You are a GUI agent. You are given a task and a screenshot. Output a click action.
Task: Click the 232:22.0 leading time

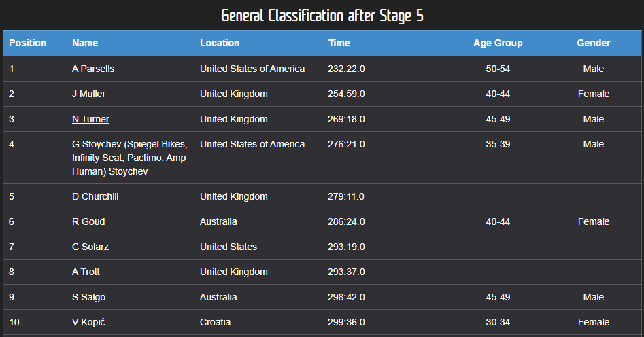point(346,69)
